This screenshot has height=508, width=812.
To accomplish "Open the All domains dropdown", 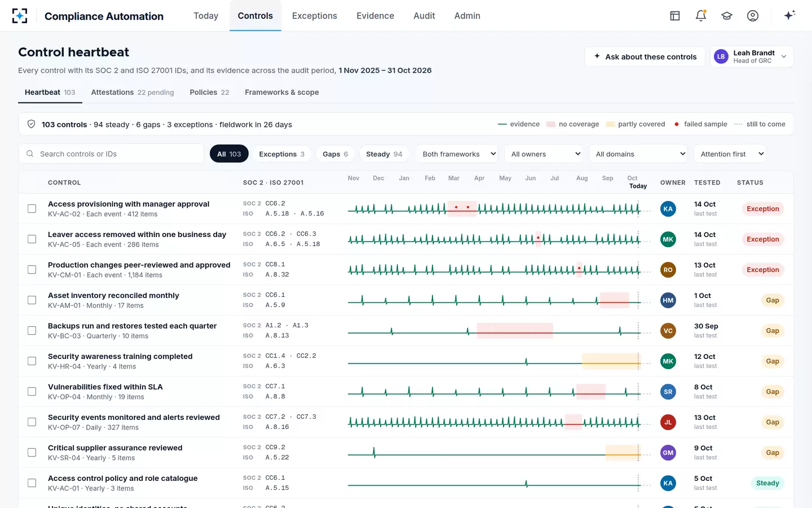I will coord(638,154).
